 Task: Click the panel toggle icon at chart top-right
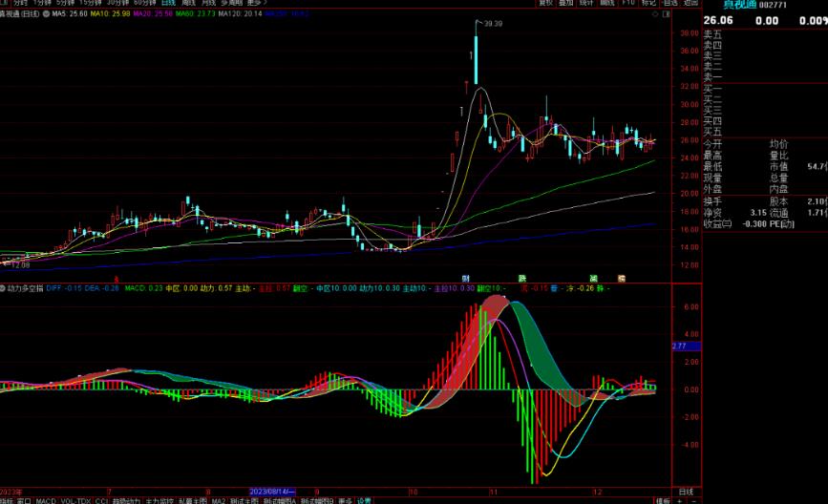pyautogui.click(x=666, y=14)
